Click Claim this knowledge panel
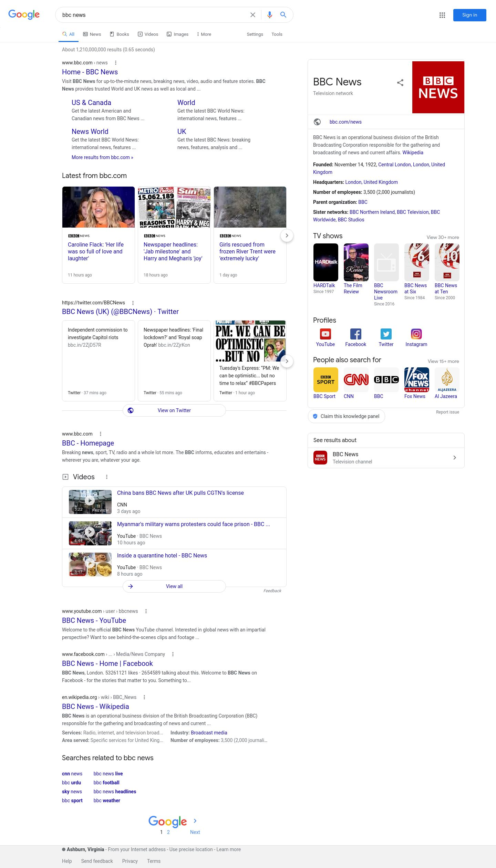 (347, 416)
